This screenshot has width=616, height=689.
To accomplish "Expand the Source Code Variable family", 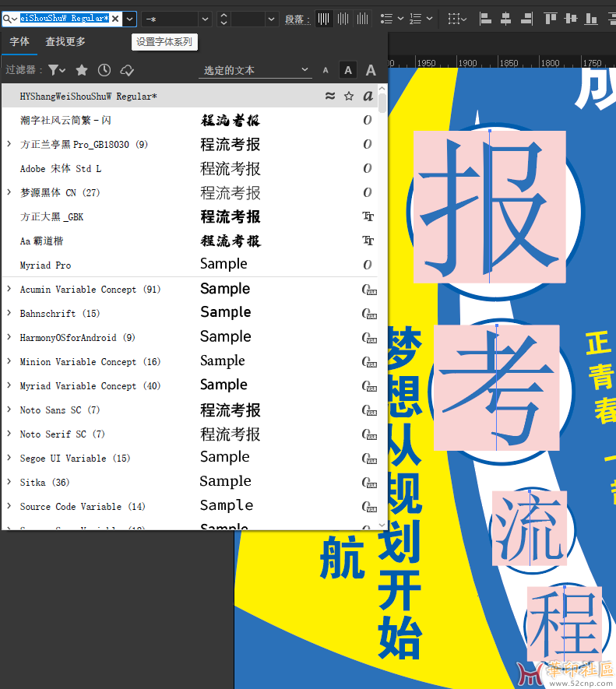I will [9, 506].
